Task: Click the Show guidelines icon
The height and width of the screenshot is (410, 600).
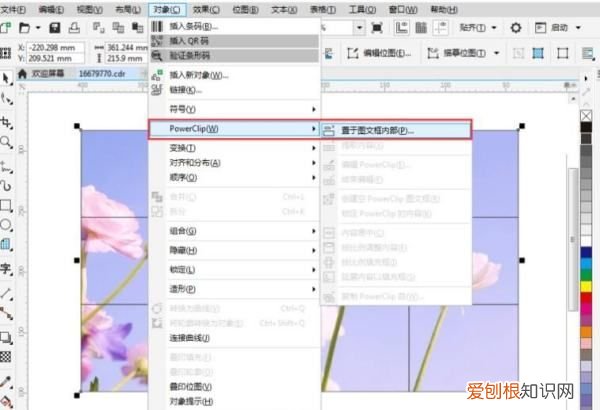Action: pos(441,28)
